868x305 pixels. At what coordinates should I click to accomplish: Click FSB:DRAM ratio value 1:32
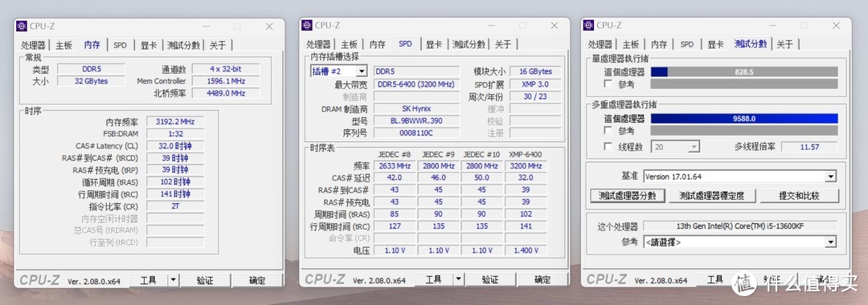point(175,134)
